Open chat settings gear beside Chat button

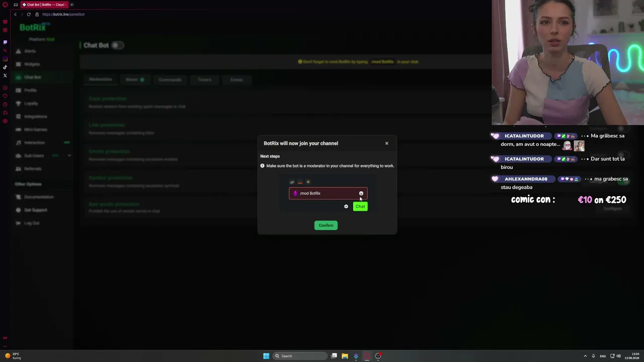tap(346, 207)
